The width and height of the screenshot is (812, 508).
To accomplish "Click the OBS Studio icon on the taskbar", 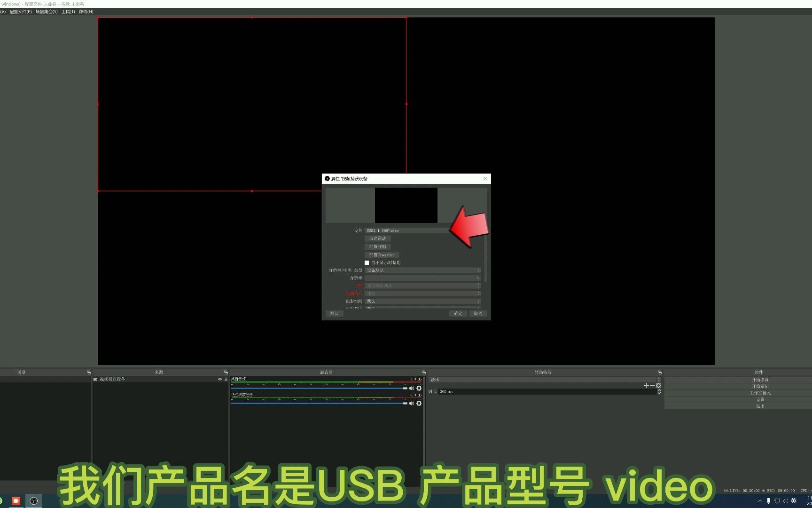I will pos(33,500).
